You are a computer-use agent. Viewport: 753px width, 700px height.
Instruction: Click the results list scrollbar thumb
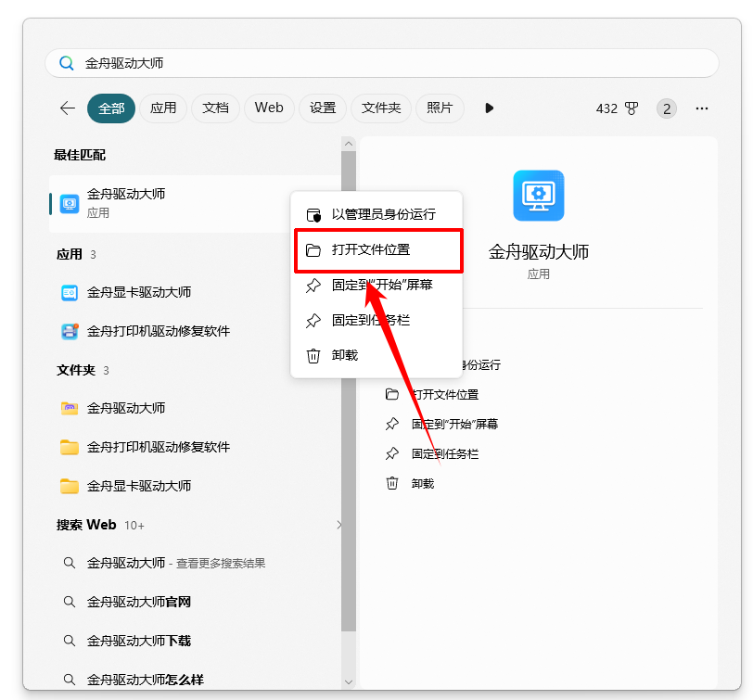(349, 504)
